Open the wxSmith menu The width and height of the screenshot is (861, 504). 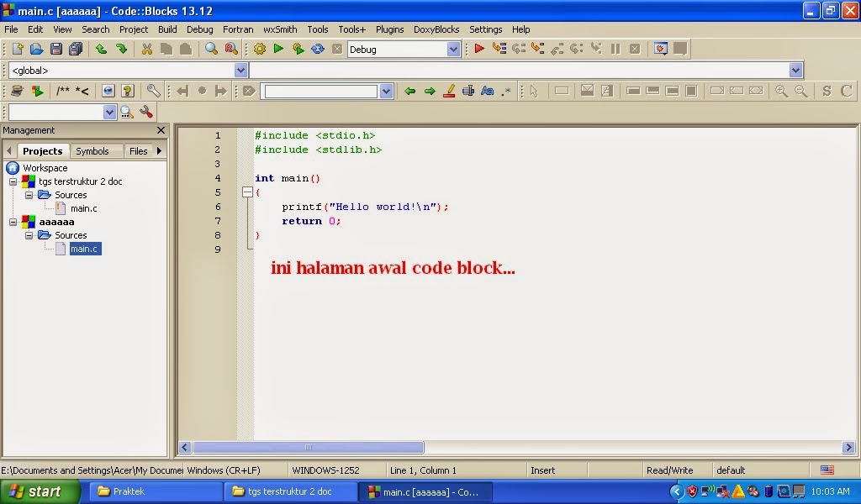point(280,29)
